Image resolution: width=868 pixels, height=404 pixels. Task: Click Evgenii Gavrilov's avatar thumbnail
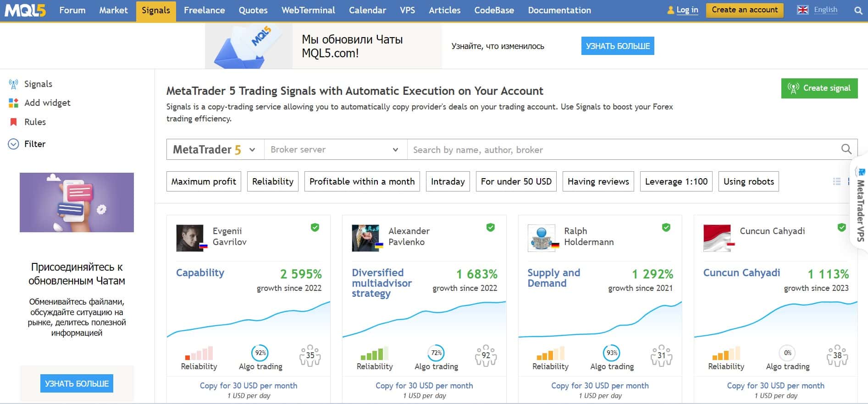(190, 238)
